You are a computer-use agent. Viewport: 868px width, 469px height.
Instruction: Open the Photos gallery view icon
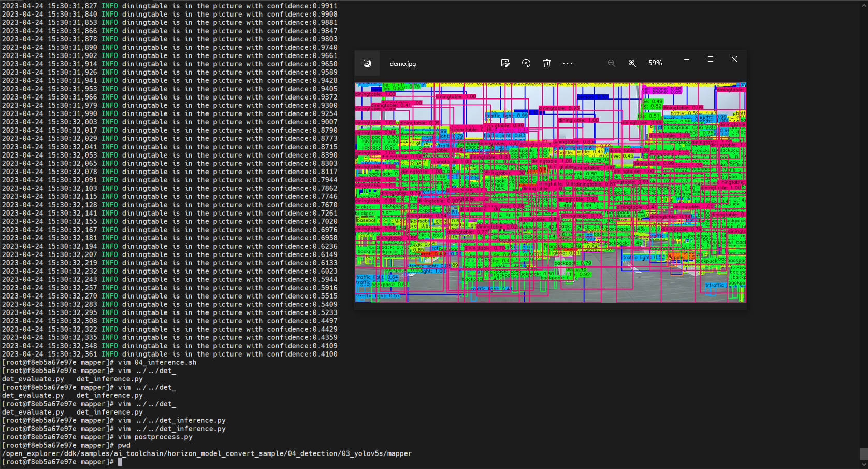coord(367,63)
